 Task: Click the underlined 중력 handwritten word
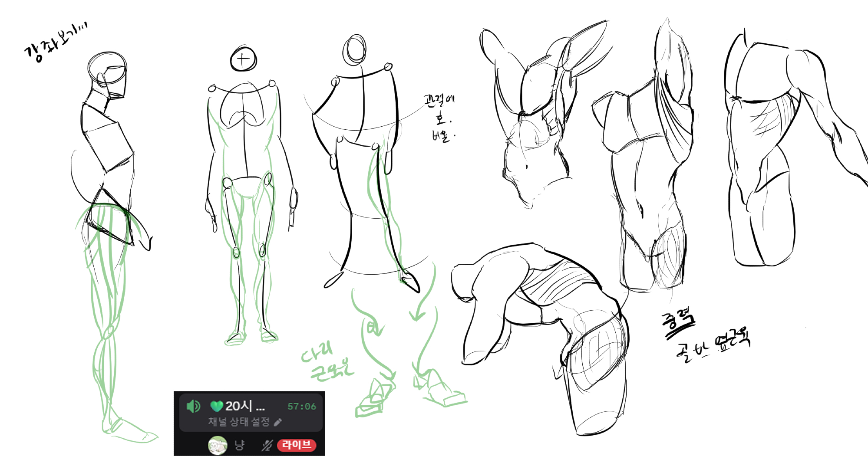[678, 323]
